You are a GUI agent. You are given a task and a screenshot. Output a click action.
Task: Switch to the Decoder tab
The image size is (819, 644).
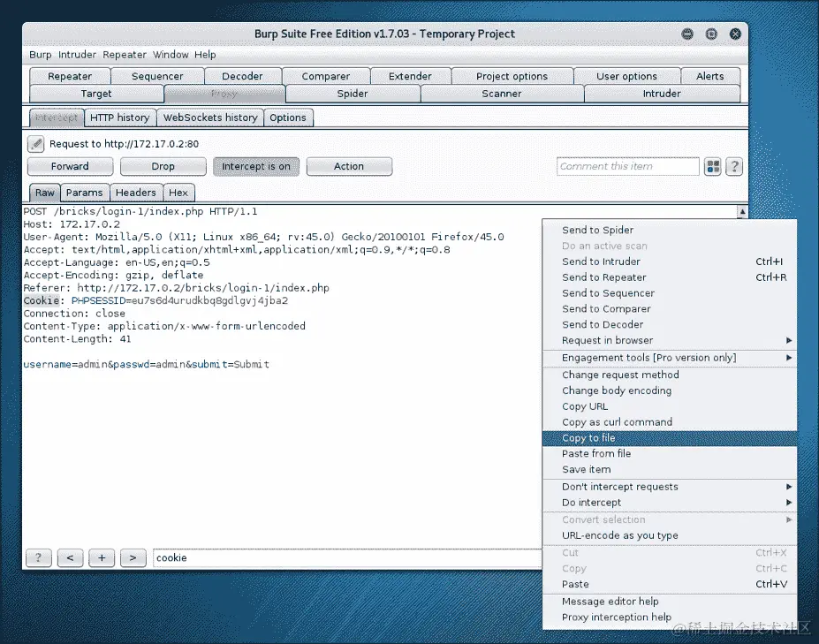pos(242,76)
